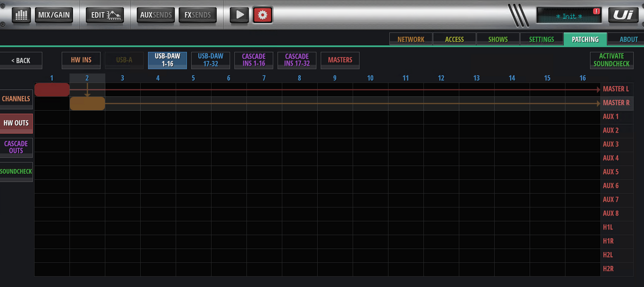Click column header 1
The height and width of the screenshot is (287, 644).
52,78
